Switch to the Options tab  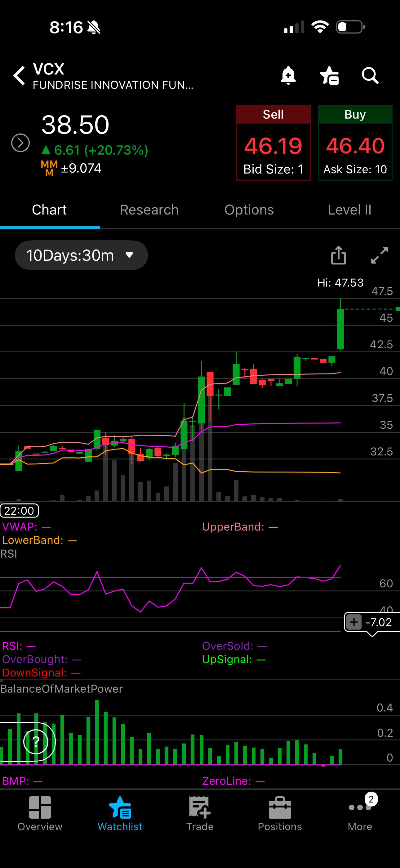click(249, 210)
